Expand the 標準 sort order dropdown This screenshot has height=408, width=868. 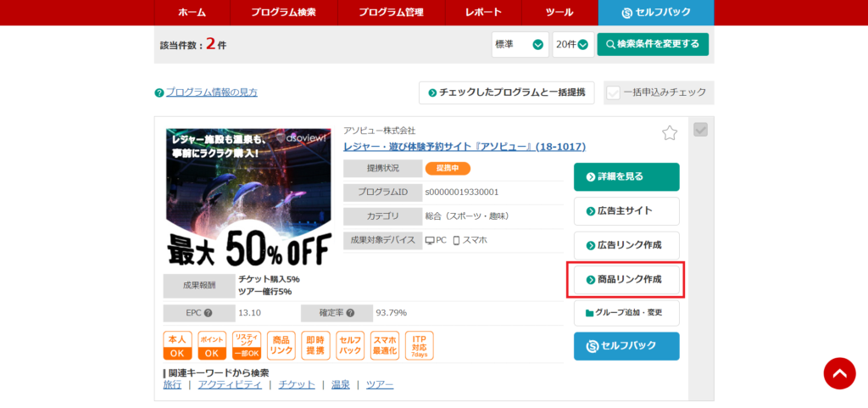[520, 44]
